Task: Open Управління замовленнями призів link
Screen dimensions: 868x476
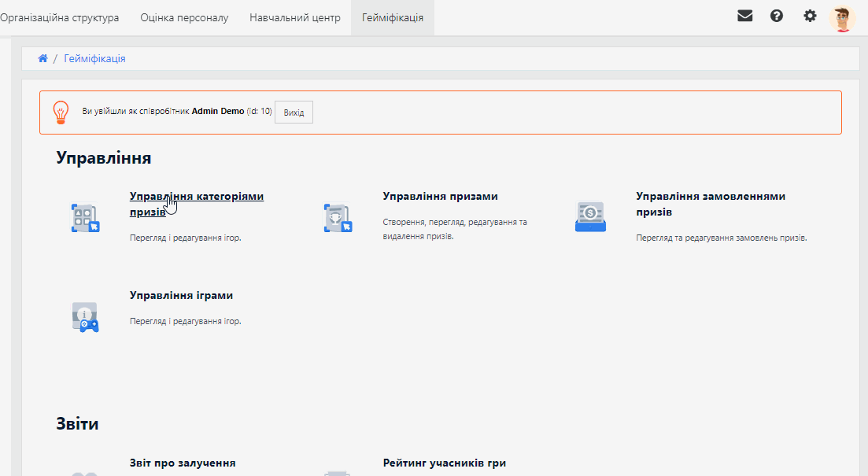Action: pyautogui.click(x=711, y=204)
